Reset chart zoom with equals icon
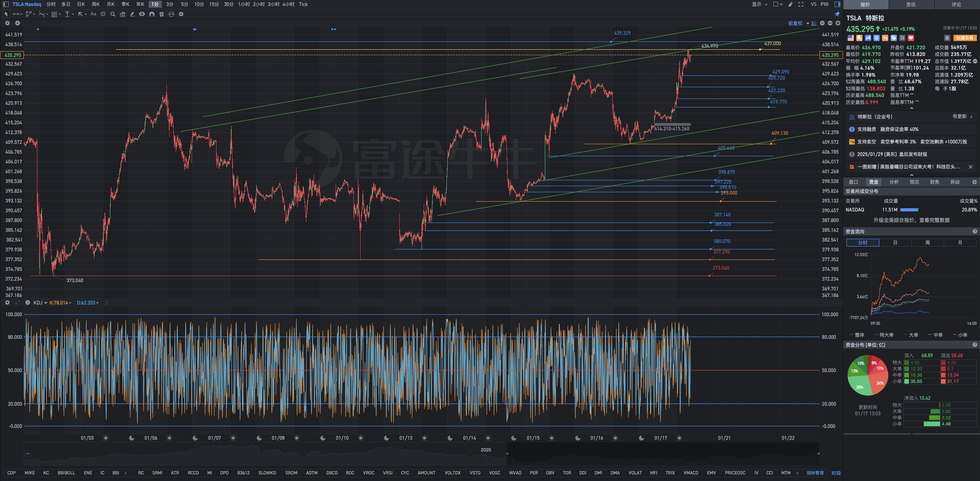Image resolution: width=980 pixels, height=481 pixels. click(822, 23)
